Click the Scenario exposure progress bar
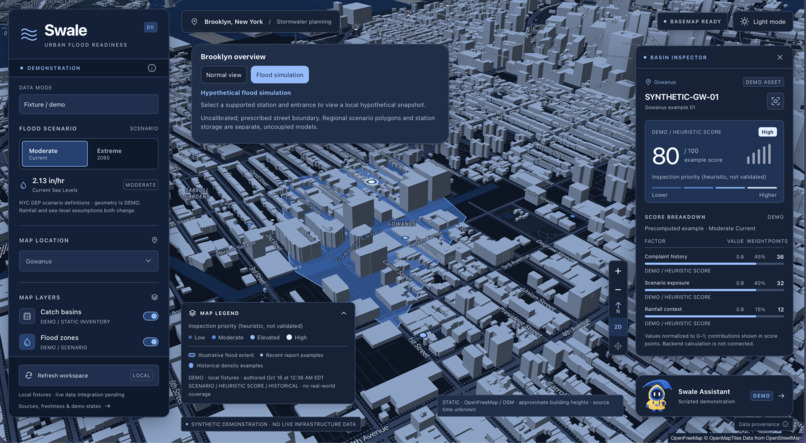This screenshot has height=443, width=806. (x=714, y=290)
